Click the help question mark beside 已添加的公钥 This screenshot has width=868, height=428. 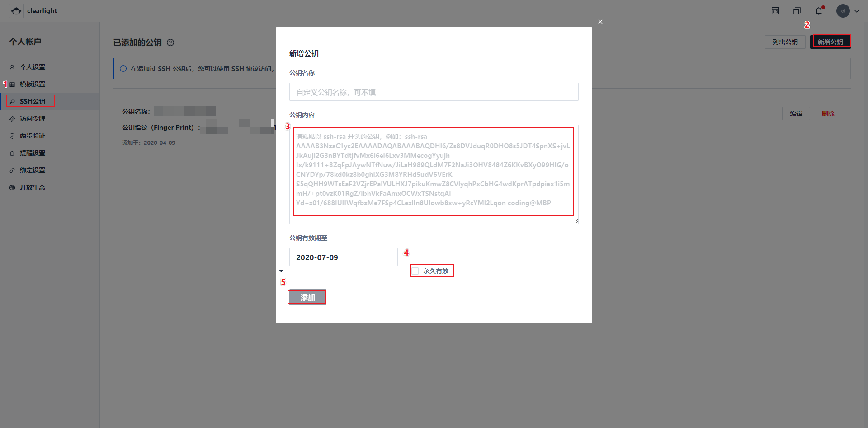point(170,43)
